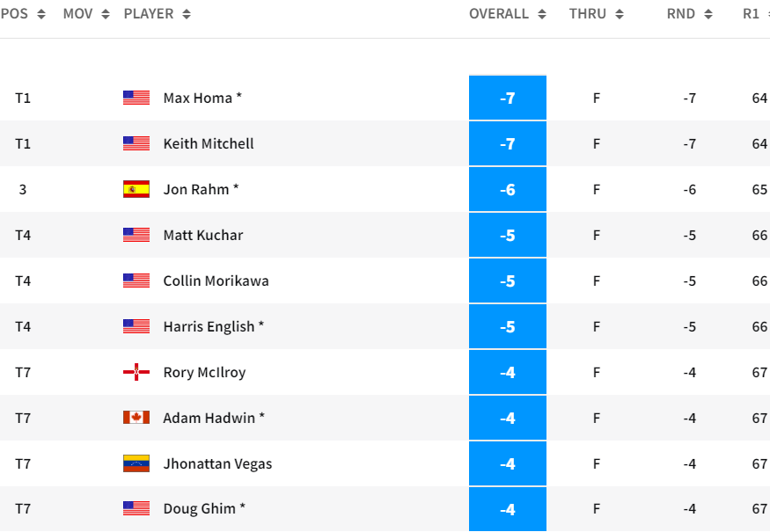770x532 pixels.
Task: Click Rory McIlroy's Northern Ireland flag
Action: tap(136, 372)
